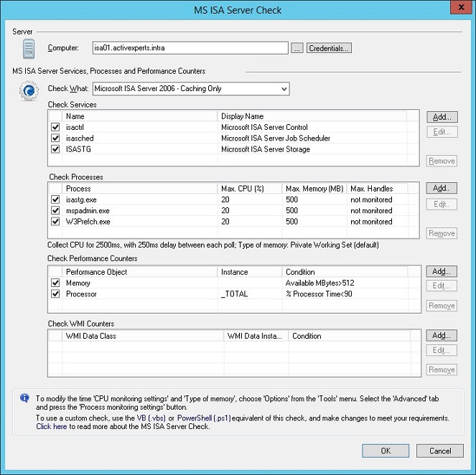476x475 pixels.
Task: Click the WMI counters Condition column header
Action: 350,336
